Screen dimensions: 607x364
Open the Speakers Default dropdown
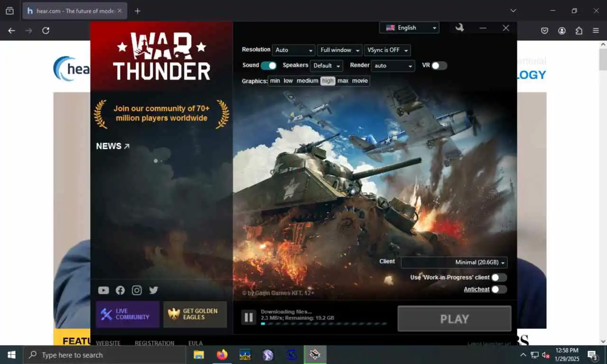[326, 66]
